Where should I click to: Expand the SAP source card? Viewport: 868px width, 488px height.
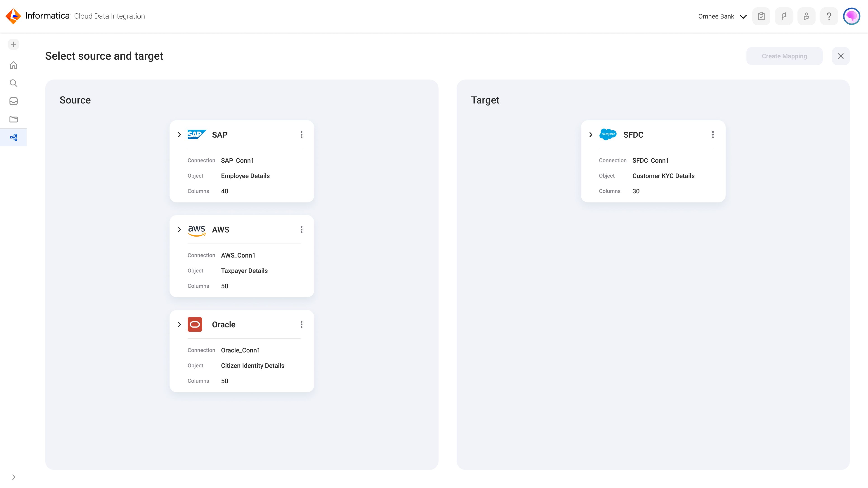[179, 135]
